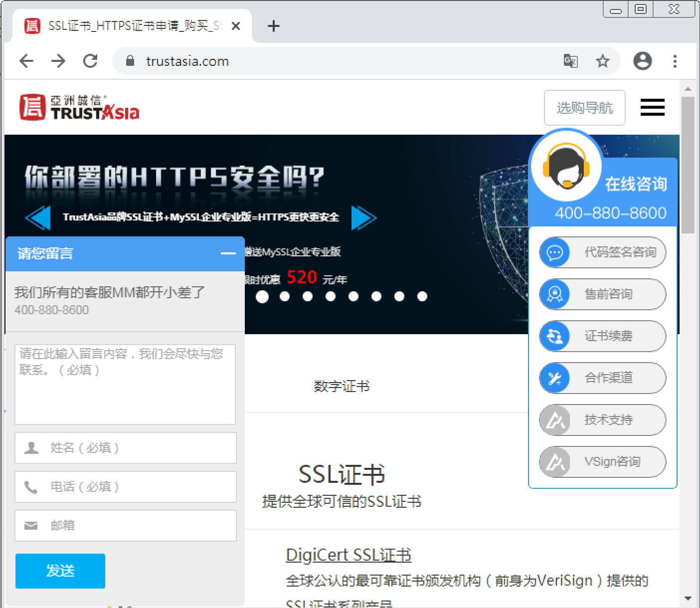Select the second banner carousel dot

pyautogui.click(x=285, y=297)
